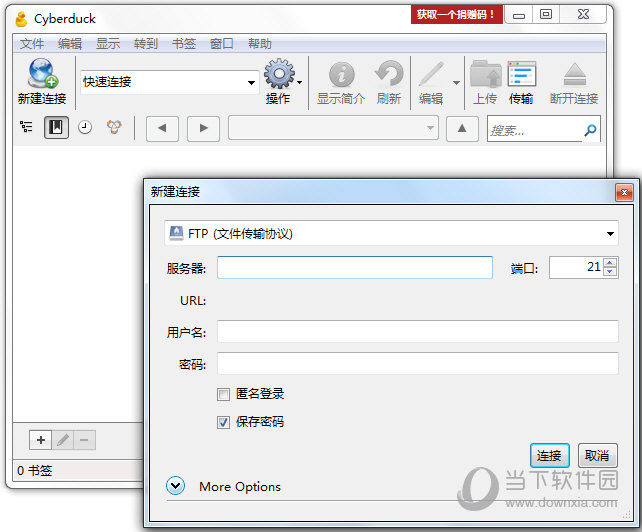Click the 编辑 pencil icon in toolbar
The width and height of the screenshot is (642, 532).
[x=432, y=74]
